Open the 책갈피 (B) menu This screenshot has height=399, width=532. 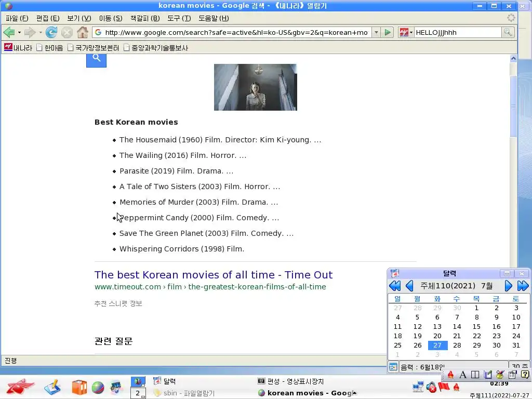click(x=145, y=18)
